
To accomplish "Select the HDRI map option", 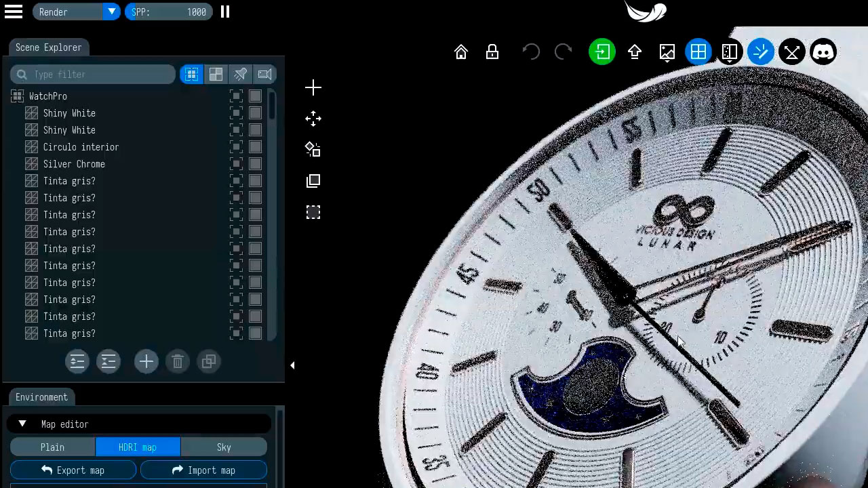I will (x=138, y=447).
